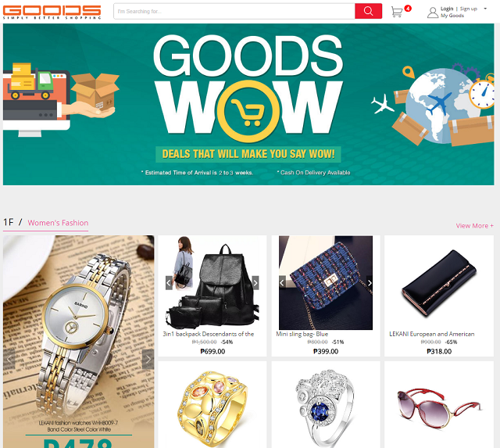Open the gold gemstone ring product
Screen dimensions: 500x448
tap(212, 404)
